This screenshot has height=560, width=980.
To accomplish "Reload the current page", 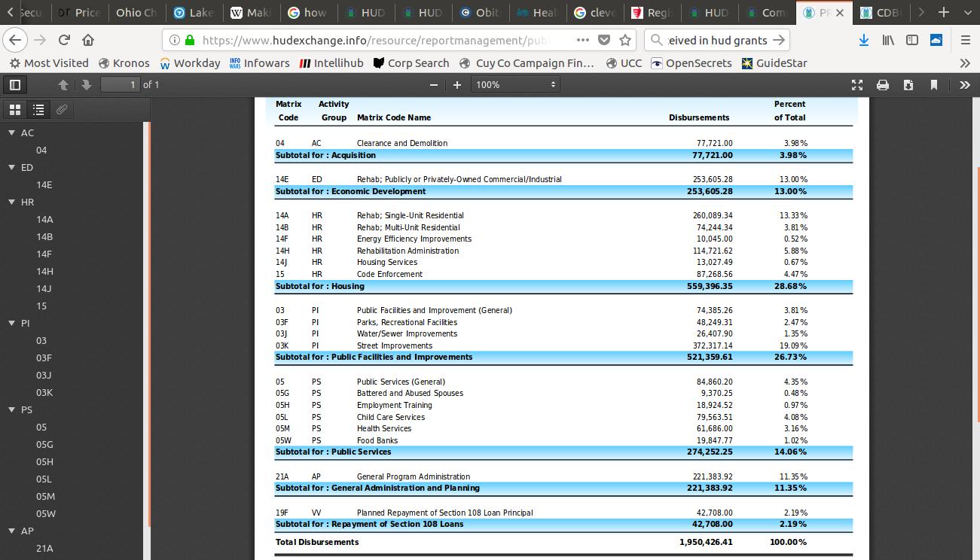I will pyautogui.click(x=64, y=40).
